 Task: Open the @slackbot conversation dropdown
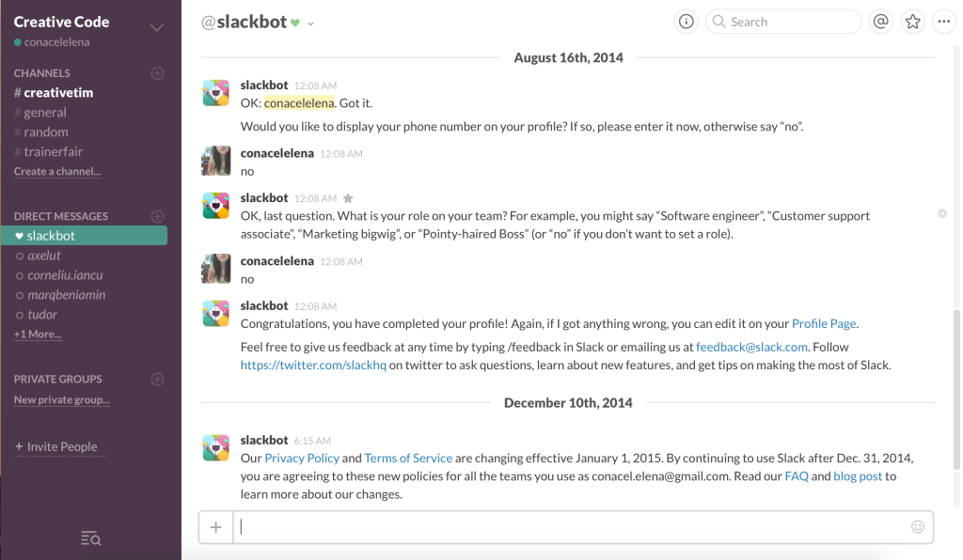[310, 21]
